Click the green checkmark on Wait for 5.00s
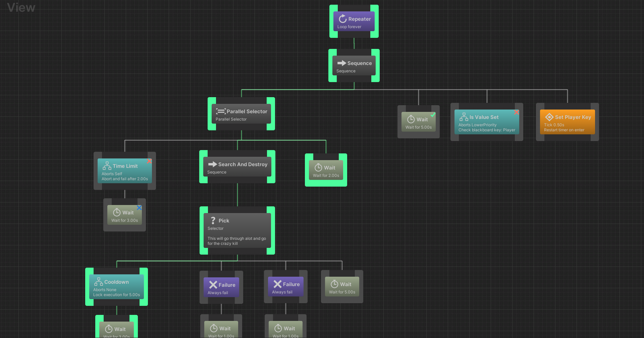 433,114
